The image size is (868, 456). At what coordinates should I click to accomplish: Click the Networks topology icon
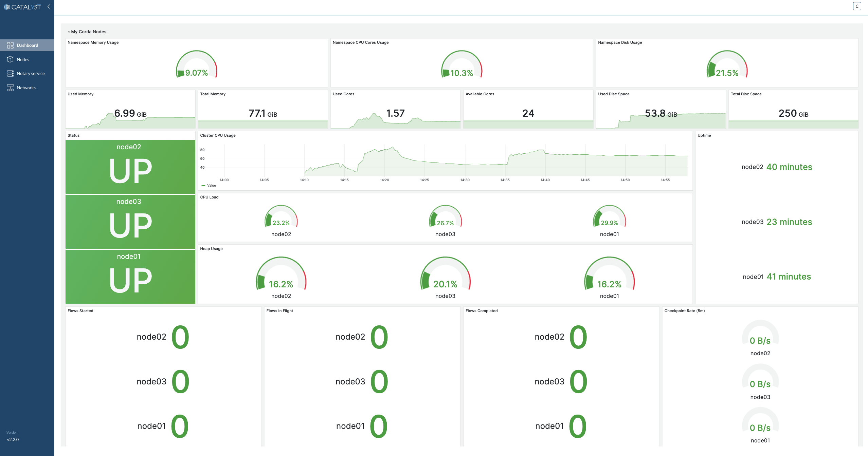(x=10, y=88)
